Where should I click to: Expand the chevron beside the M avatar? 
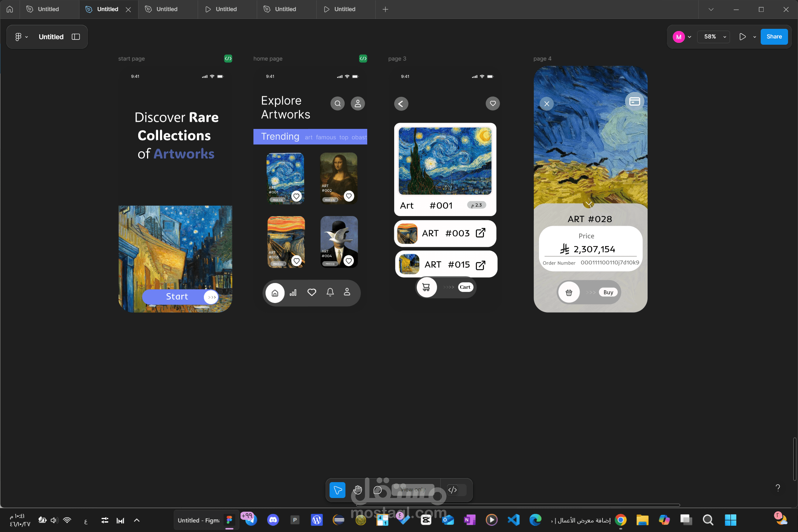[x=689, y=37]
